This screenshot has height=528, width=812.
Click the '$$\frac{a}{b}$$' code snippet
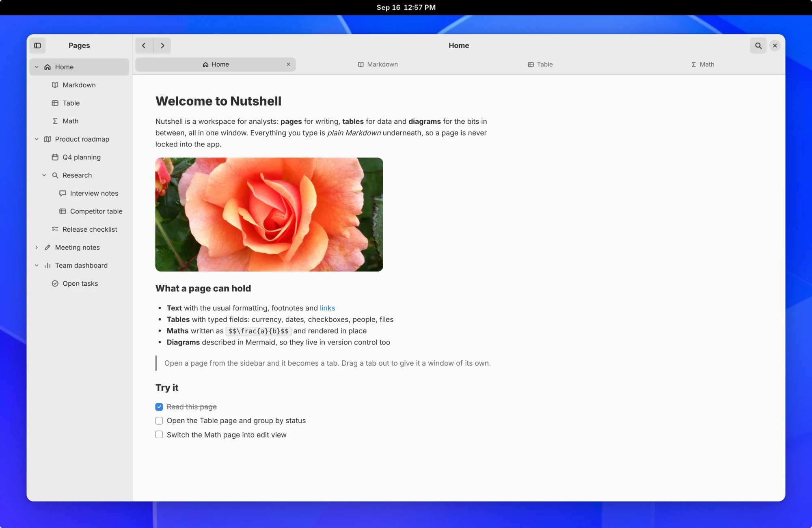tap(258, 331)
